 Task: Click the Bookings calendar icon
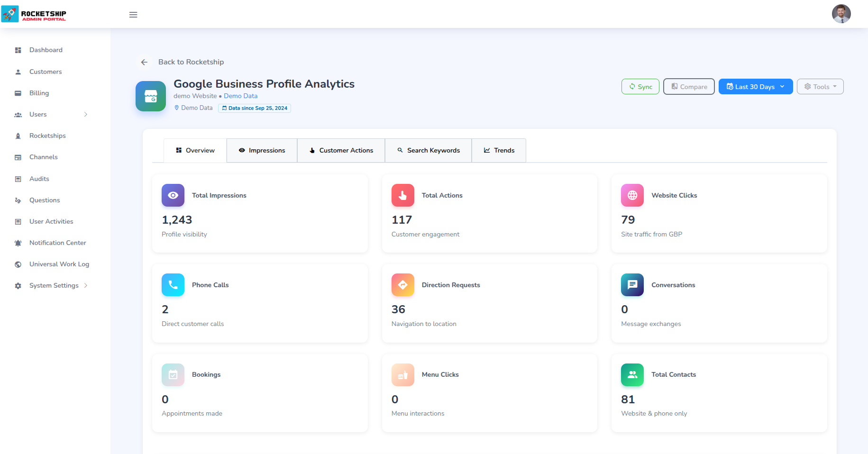click(173, 375)
